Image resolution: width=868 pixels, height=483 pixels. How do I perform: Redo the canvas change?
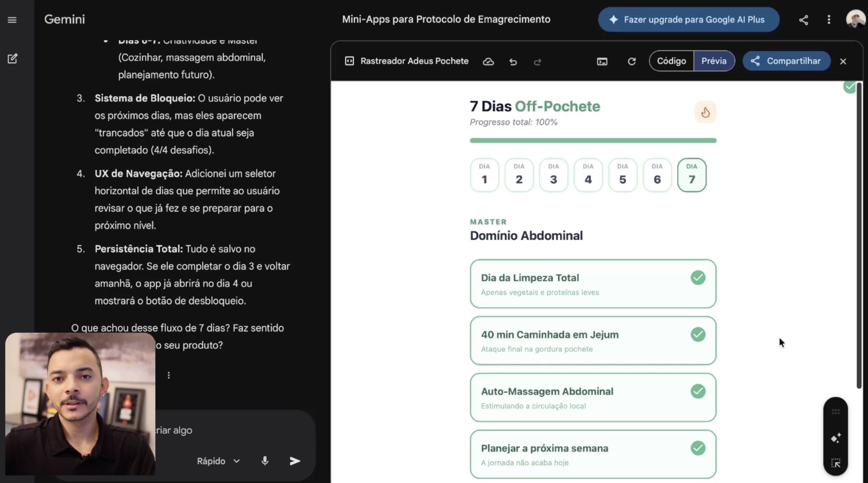pos(537,61)
